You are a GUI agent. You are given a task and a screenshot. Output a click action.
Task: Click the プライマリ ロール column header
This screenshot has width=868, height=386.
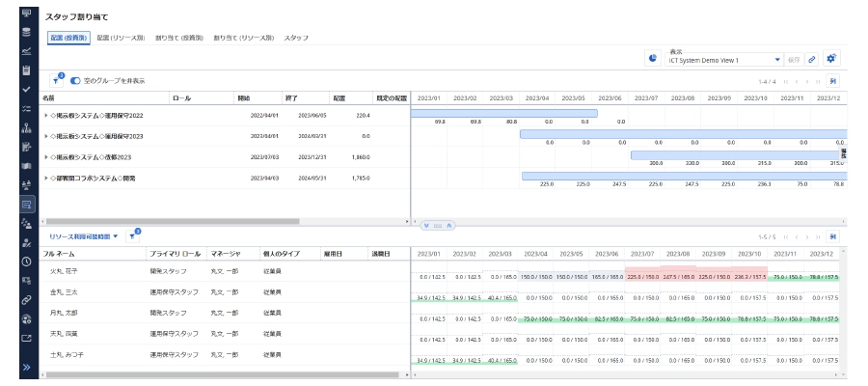click(x=176, y=254)
